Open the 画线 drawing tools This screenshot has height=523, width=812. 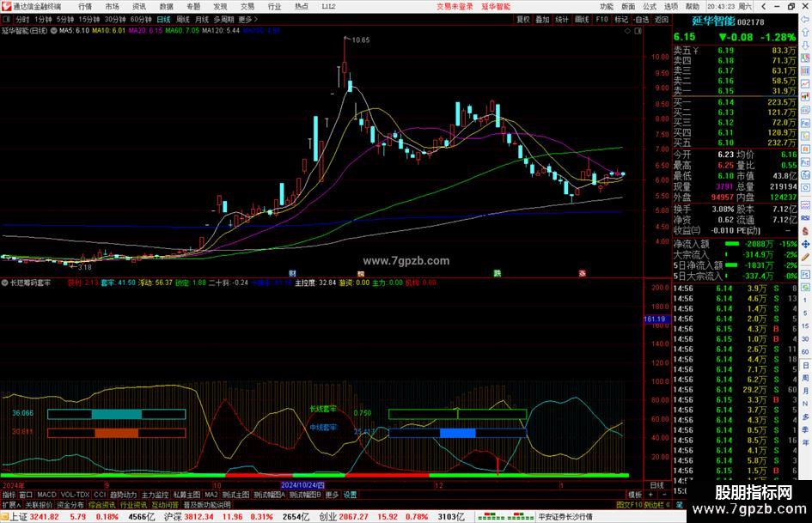(582, 20)
